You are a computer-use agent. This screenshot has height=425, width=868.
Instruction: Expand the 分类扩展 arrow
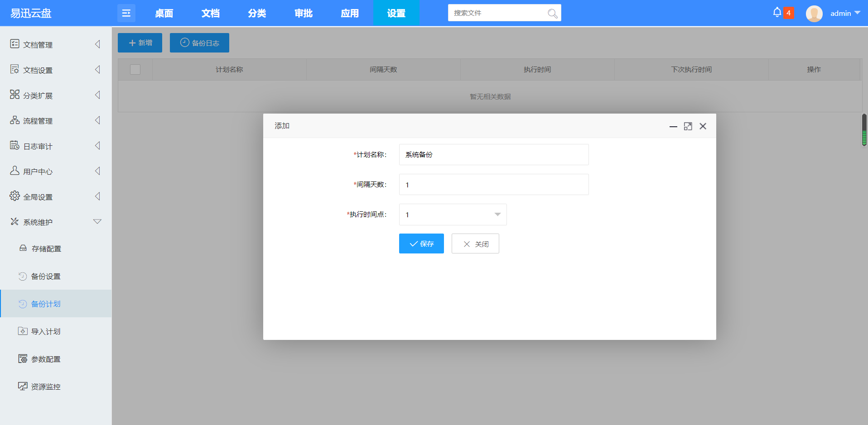97,95
